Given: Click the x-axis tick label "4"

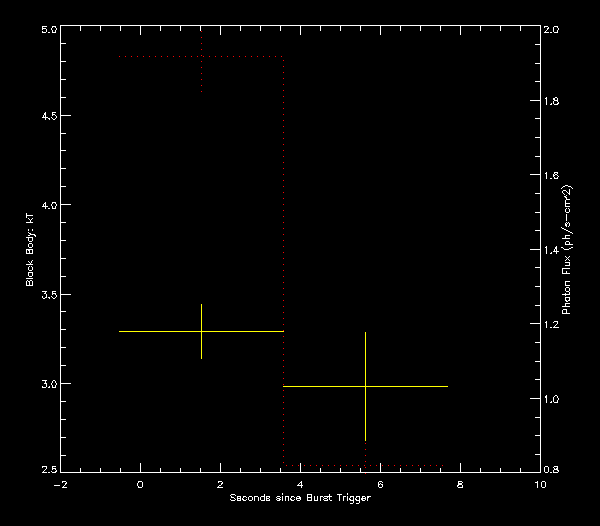Looking at the screenshot, I should point(300,484).
